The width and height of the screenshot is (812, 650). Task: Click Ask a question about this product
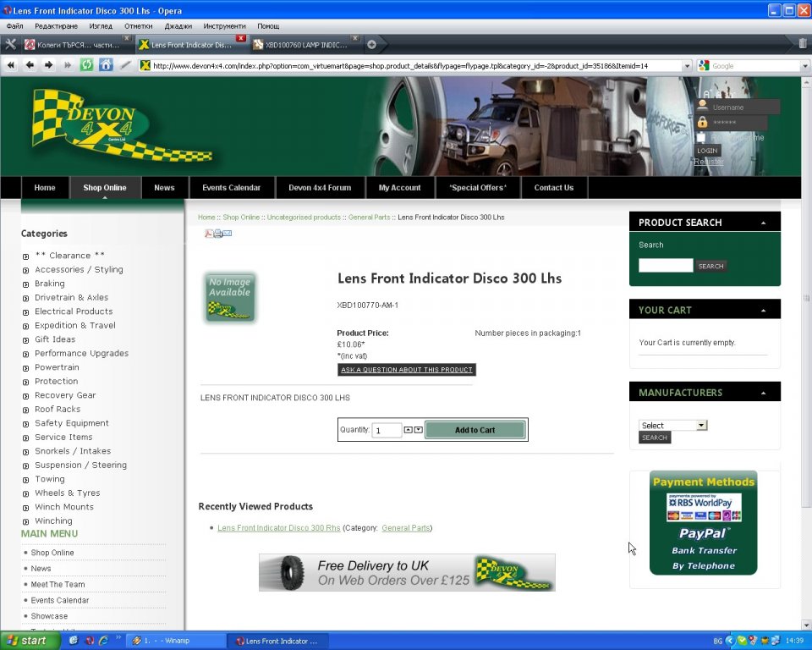pyautogui.click(x=407, y=370)
